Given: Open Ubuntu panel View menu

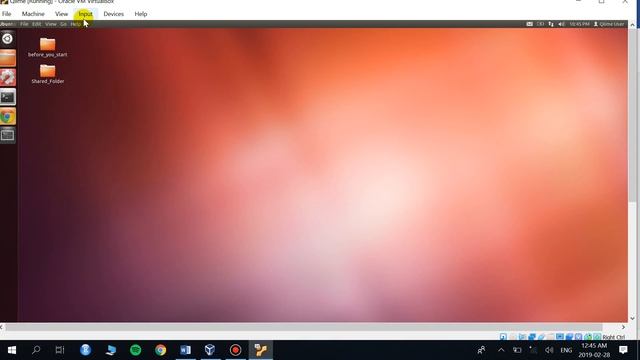Looking at the screenshot, I should (51, 24).
